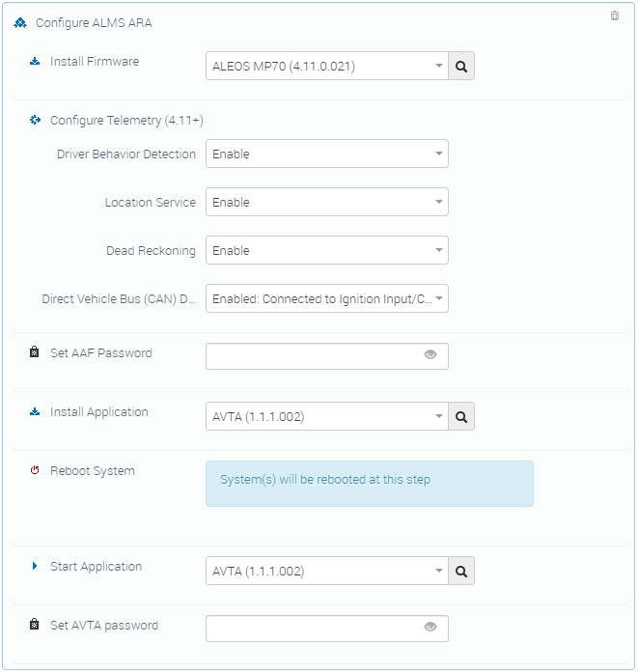Click the trash delete icon at top right

point(615,15)
